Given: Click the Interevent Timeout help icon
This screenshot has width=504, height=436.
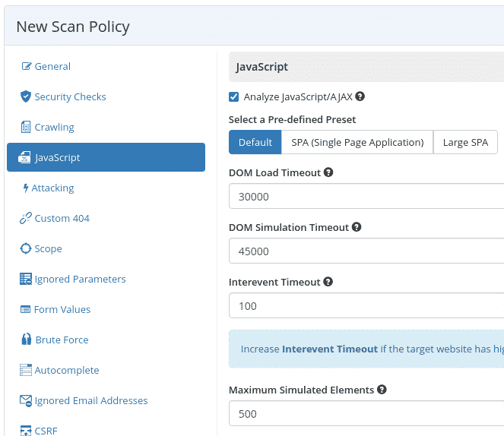Looking at the screenshot, I should tap(328, 282).
